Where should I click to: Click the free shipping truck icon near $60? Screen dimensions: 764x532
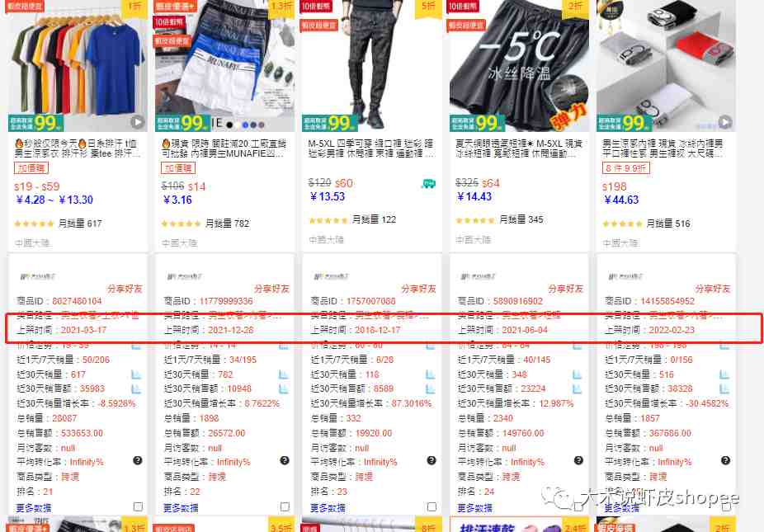click(x=428, y=184)
